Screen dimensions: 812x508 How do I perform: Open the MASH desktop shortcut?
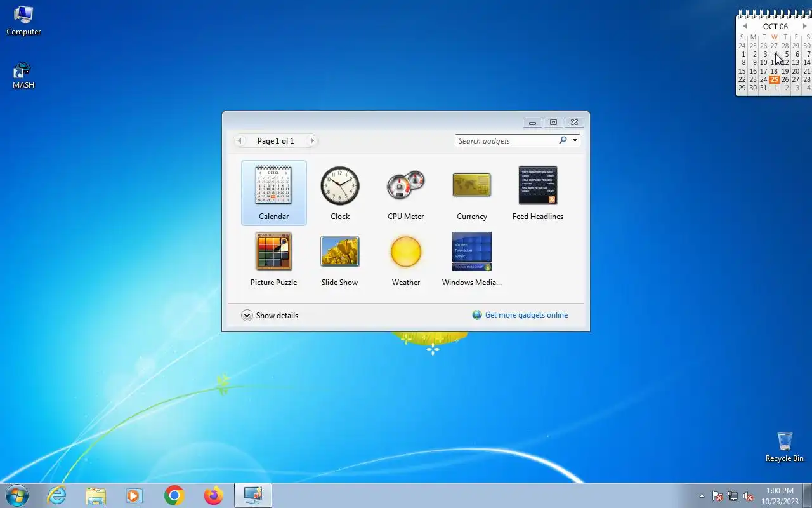(23, 76)
